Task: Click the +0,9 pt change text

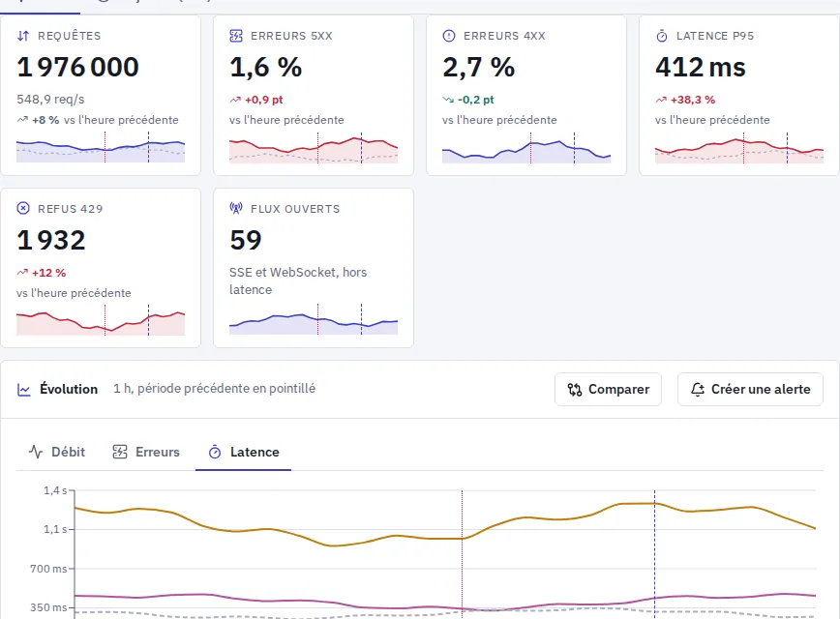Action: [x=263, y=100]
